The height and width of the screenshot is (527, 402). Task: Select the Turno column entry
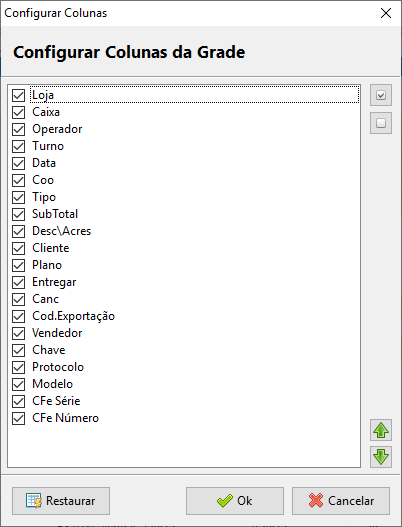[x=48, y=146]
